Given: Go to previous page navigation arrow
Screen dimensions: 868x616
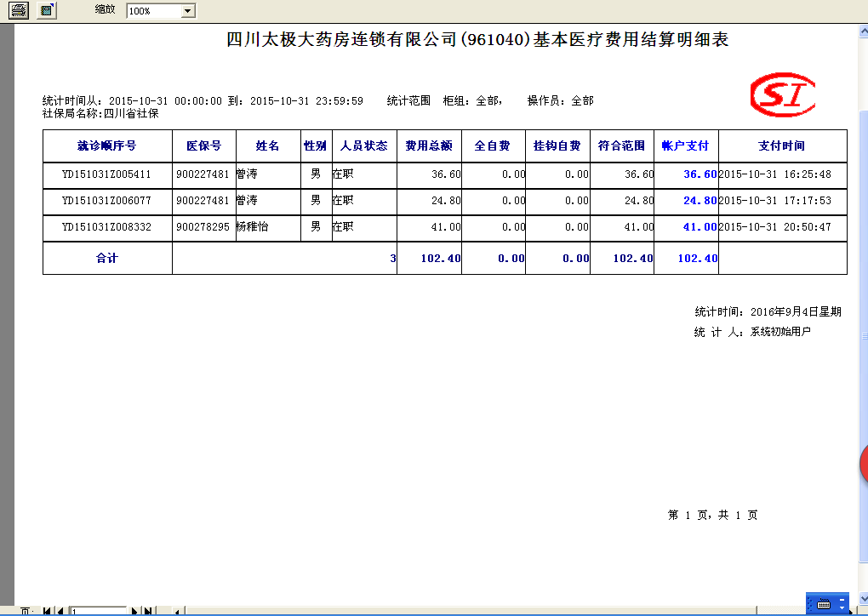Looking at the screenshot, I should coord(60,611).
